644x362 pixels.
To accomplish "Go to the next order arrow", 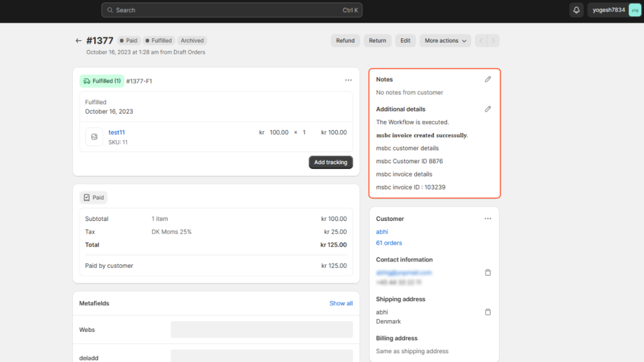I will pyautogui.click(x=494, y=41).
